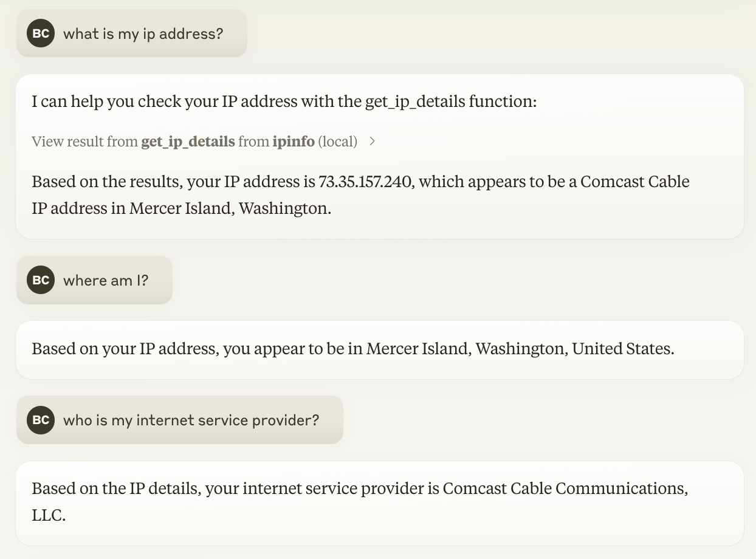Open the ipinfo tool result details
756x559 pixels.
pos(294,141)
